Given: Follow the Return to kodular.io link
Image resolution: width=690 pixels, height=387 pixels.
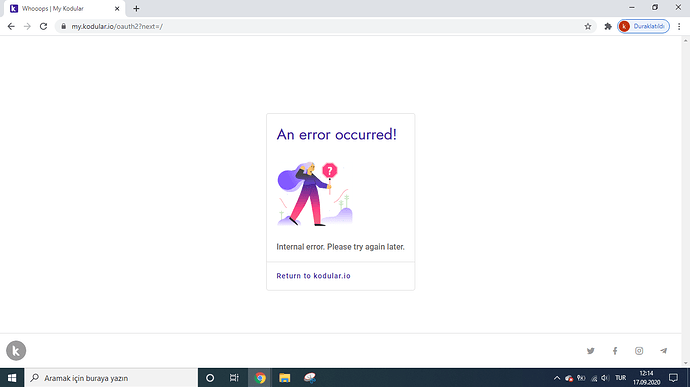Looking at the screenshot, I should (313, 276).
